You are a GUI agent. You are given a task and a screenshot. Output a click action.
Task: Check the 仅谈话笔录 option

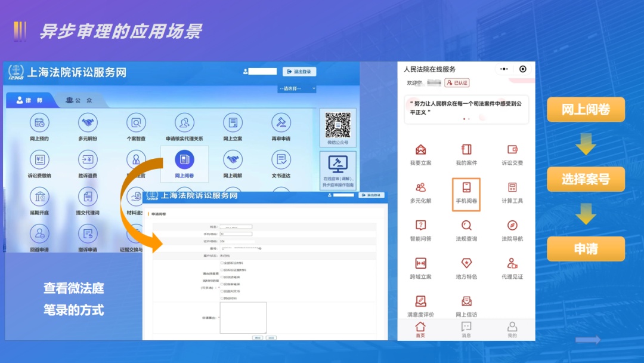222,277
